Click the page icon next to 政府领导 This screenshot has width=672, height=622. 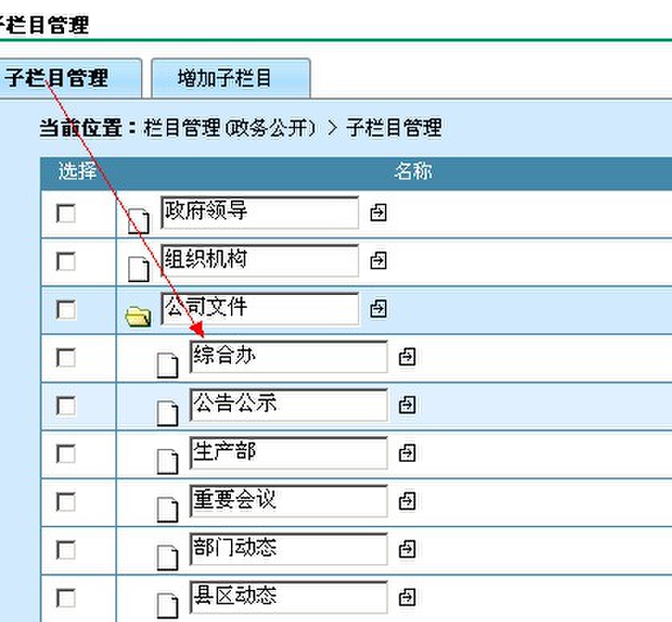pos(139,220)
